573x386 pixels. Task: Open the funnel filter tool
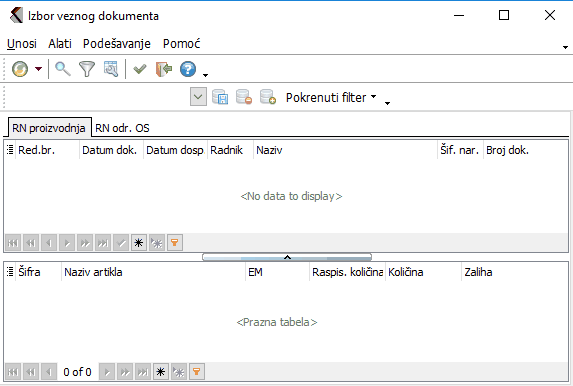pyautogui.click(x=87, y=69)
